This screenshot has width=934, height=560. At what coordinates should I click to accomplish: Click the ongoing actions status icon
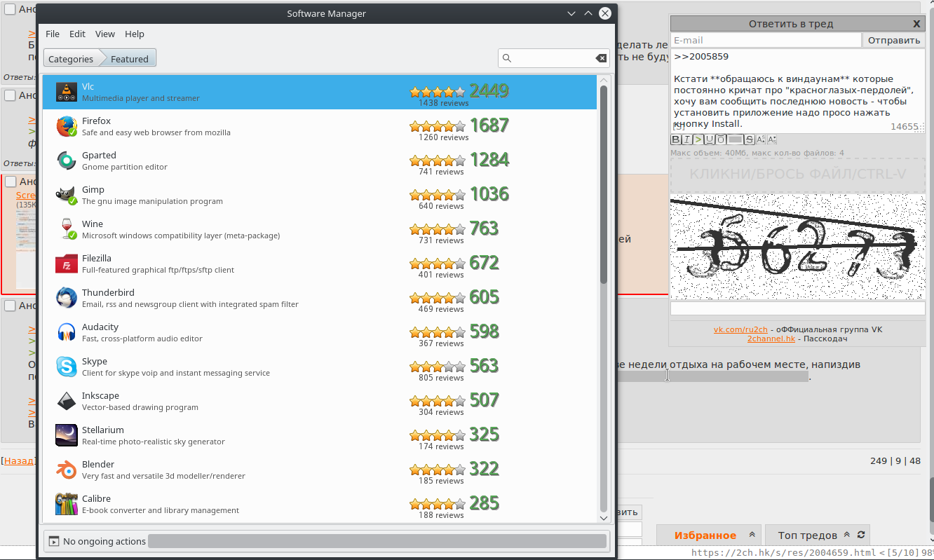54,541
